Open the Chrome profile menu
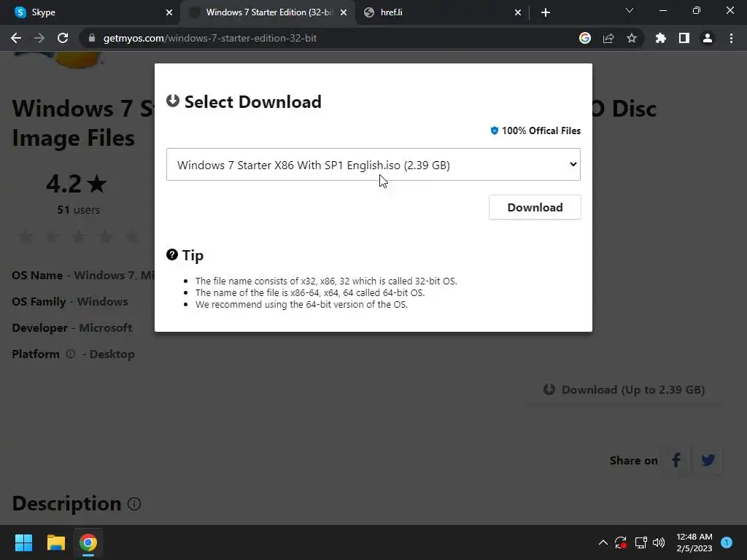The height and width of the screenshot is (560, 747). coord(708,38)
